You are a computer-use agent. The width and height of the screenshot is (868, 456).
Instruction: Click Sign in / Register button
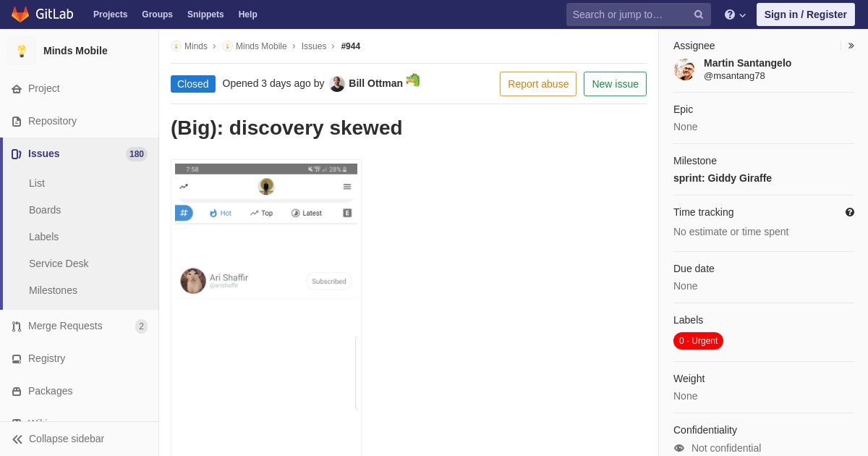806,14
